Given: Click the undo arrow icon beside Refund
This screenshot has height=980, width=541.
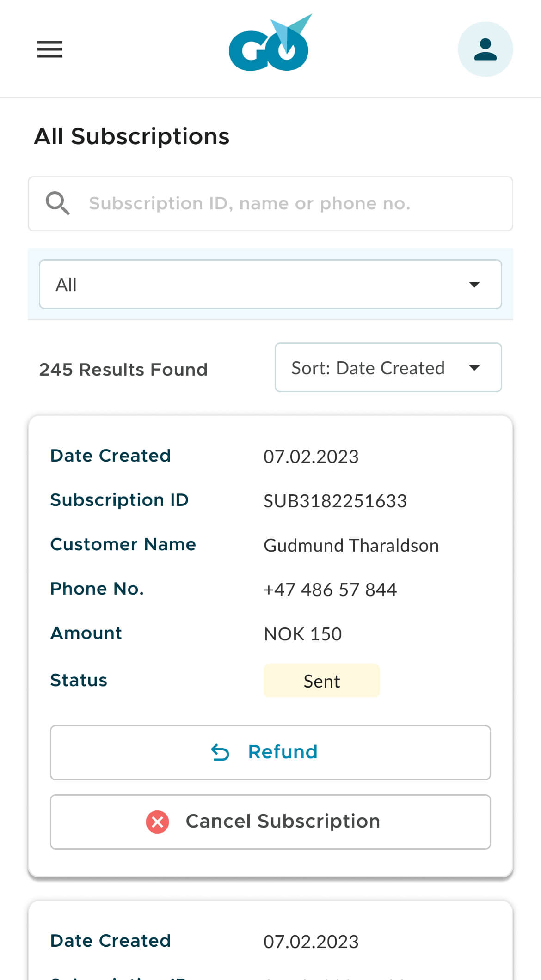Looking at the screenshot, I should pos(220,752).
